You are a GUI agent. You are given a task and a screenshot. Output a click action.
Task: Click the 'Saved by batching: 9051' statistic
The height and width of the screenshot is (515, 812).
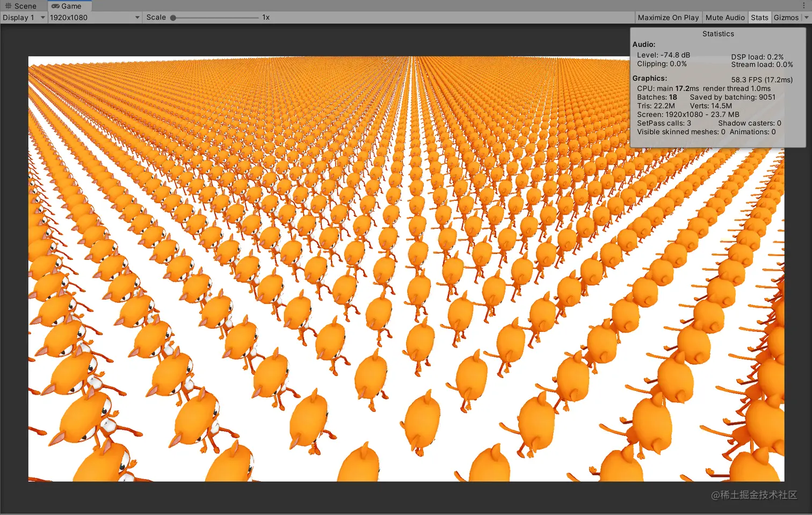pyautogui.click(x=733, y=97)
